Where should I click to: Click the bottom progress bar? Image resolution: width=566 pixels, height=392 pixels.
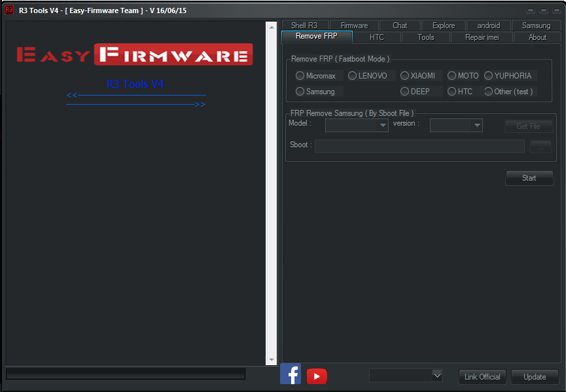pos(126,374)
